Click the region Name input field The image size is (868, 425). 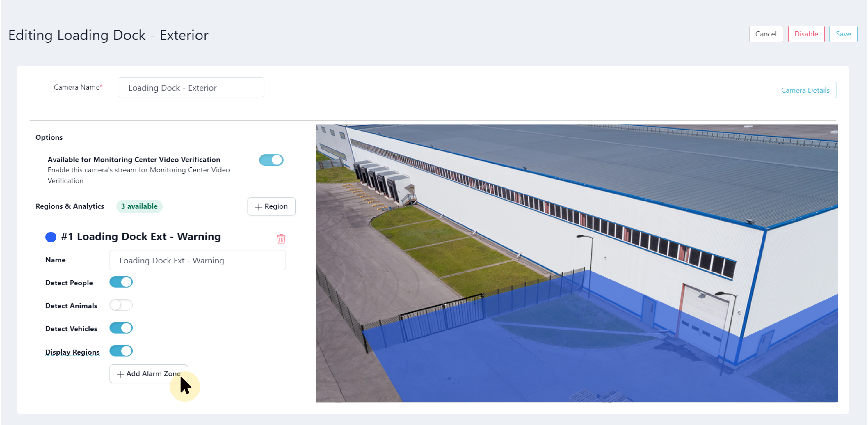tap(198, 260)
